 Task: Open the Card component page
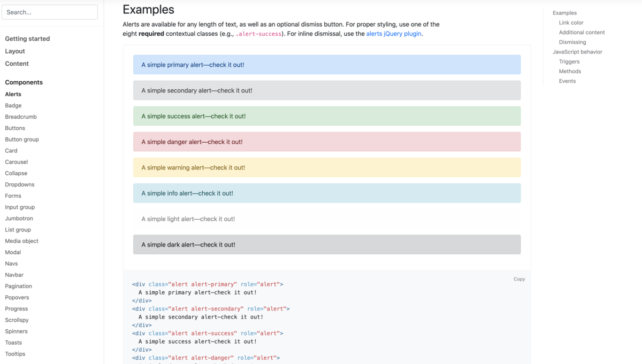[11, 151]
